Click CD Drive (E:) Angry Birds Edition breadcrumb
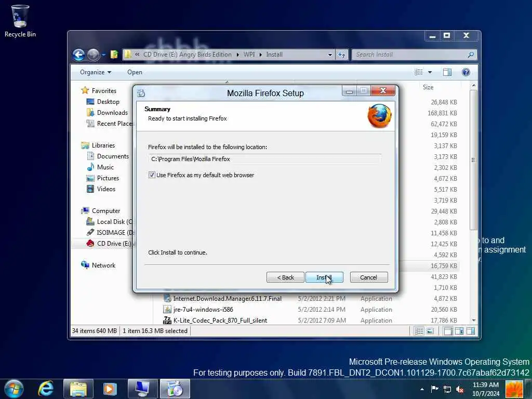The height and width of the screenshot is (399, 532). click(187, 55)
